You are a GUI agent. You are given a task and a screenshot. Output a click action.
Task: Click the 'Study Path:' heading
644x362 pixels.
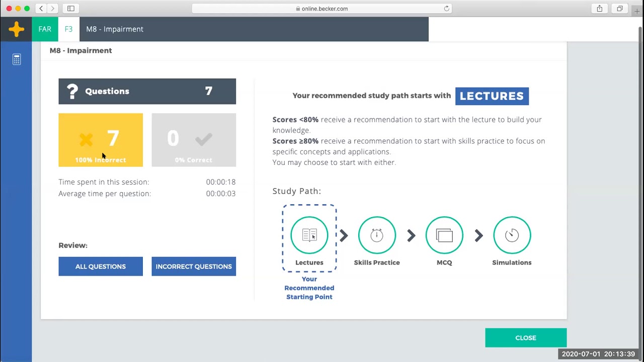297,191
